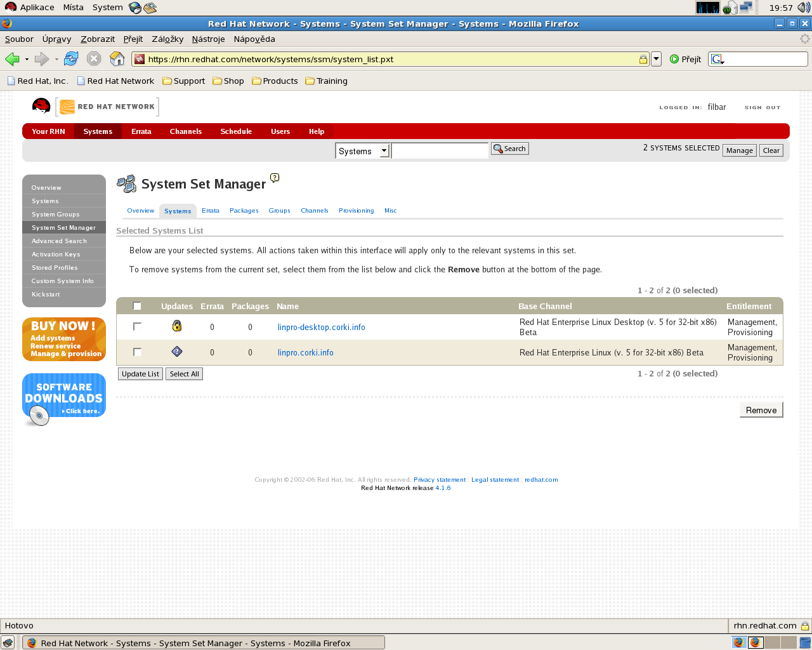
Task: Open the Groups sub-tab
Action: [x=279, y=211]
